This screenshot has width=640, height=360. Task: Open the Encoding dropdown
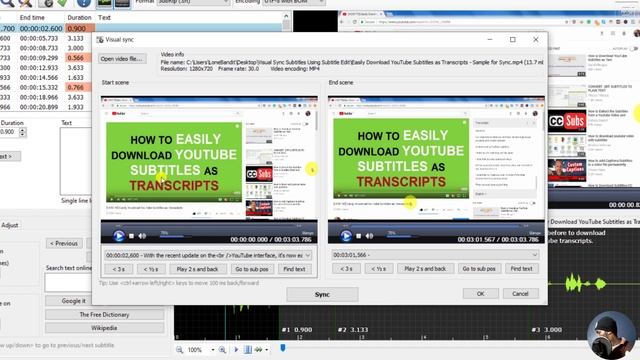pyautogui.click(x=293, y=2)
